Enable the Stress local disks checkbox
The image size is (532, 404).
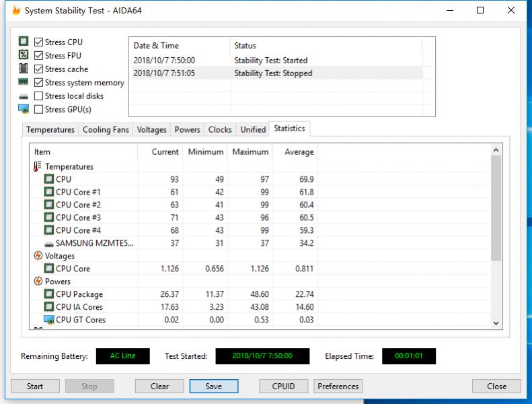39,96
